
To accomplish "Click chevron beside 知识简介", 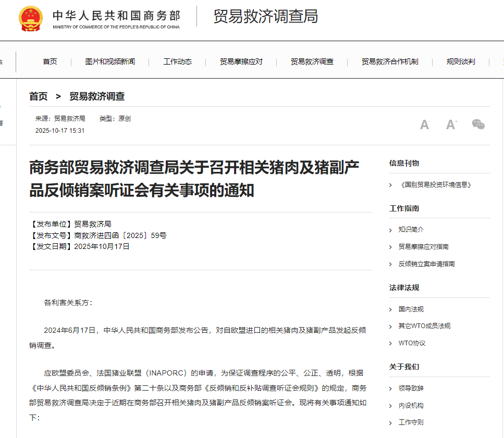I will tap(390, 230).
